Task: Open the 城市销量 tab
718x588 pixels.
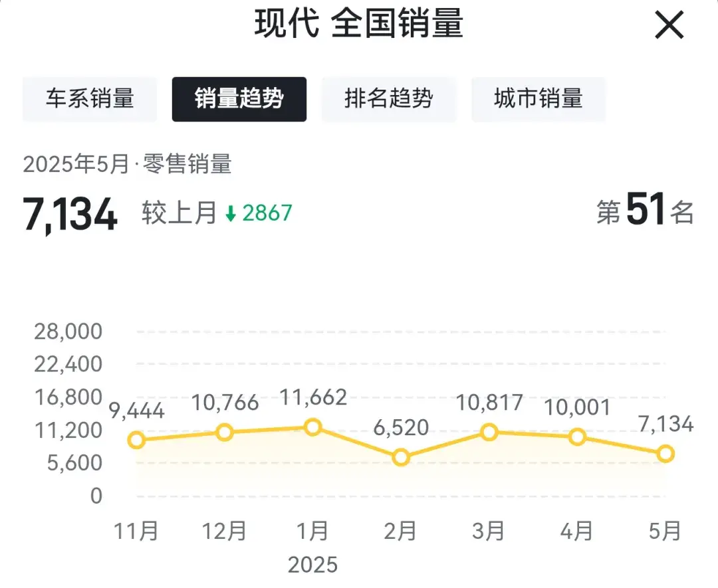Action: pyautogui.click(x=538, y=99)
